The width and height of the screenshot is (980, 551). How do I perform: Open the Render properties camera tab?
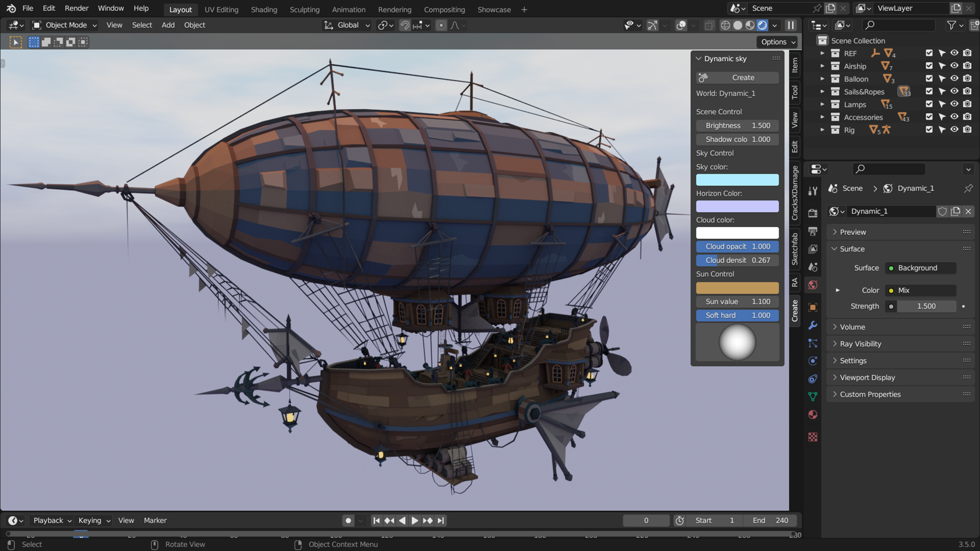tap(813, 212)
